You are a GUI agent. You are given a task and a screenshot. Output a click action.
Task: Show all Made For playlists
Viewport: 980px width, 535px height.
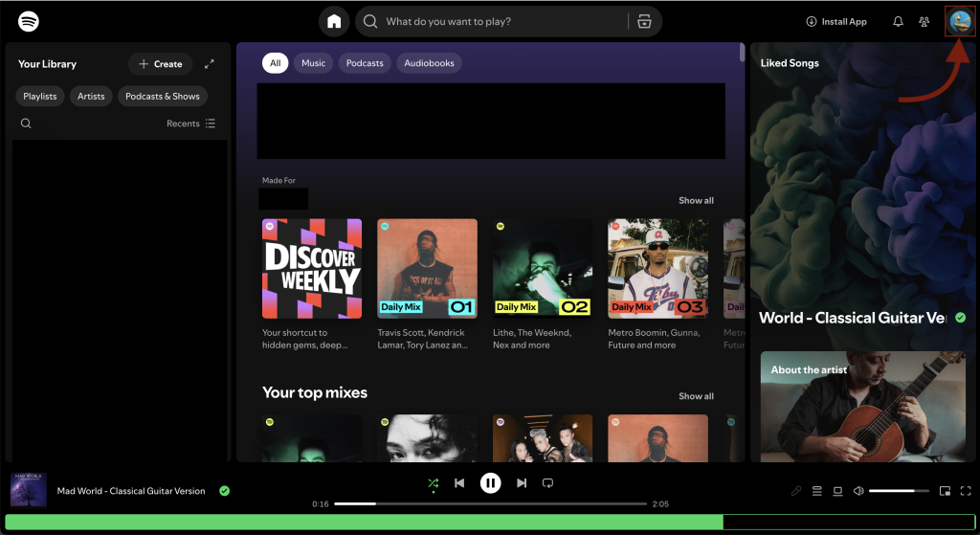(x=697, y=201)
